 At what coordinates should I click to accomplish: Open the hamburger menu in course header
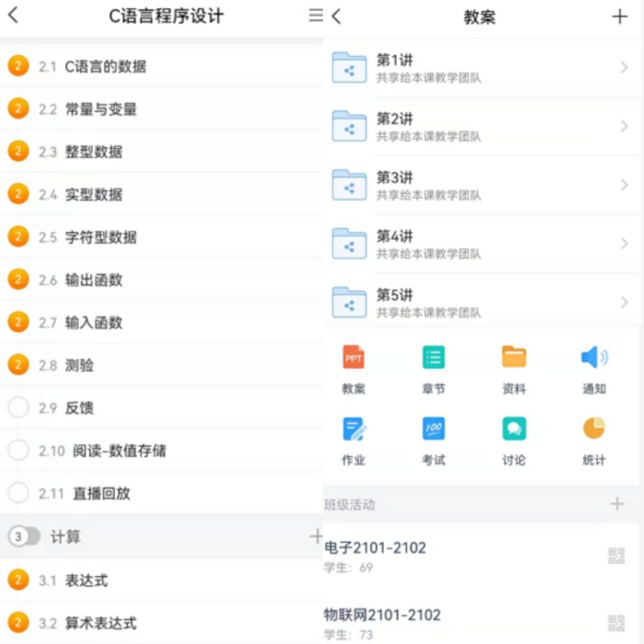(315, 16)
